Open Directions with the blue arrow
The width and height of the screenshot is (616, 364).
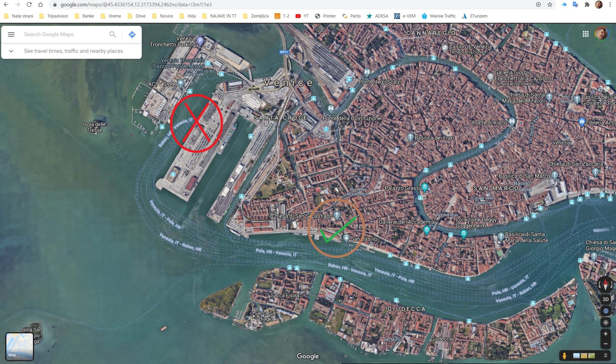(x=132, y=34)
